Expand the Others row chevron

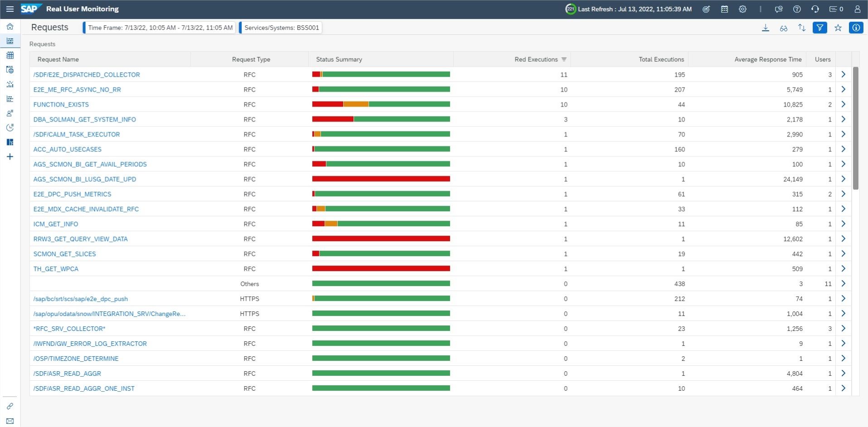pyautogui.click(x=844, y=284)
